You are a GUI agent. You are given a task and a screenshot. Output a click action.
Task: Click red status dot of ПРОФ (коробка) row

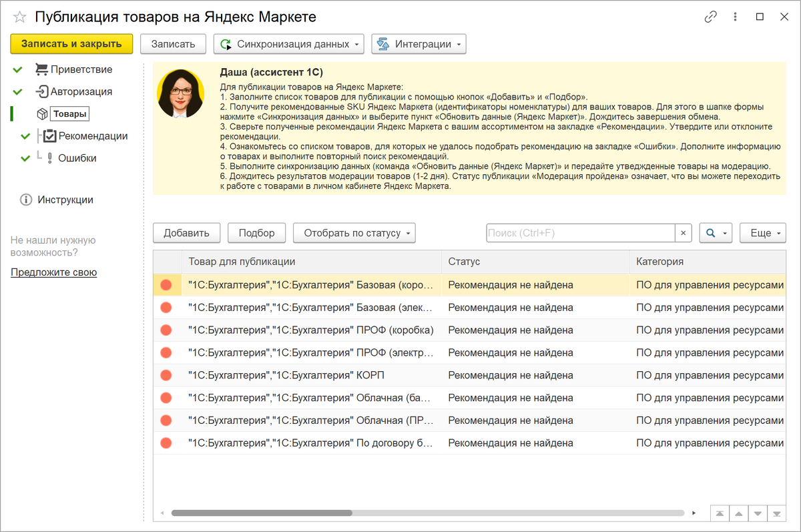point(166,330)
